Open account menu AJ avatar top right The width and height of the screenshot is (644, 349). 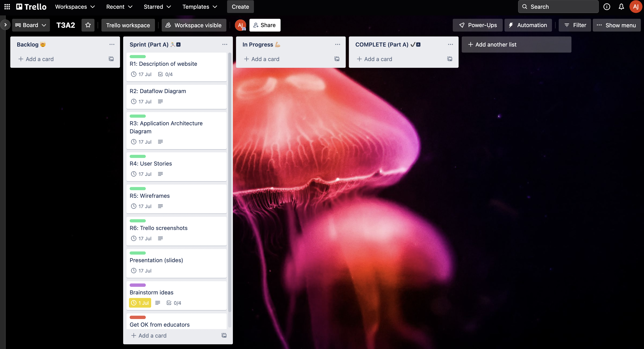pos(635,7)
